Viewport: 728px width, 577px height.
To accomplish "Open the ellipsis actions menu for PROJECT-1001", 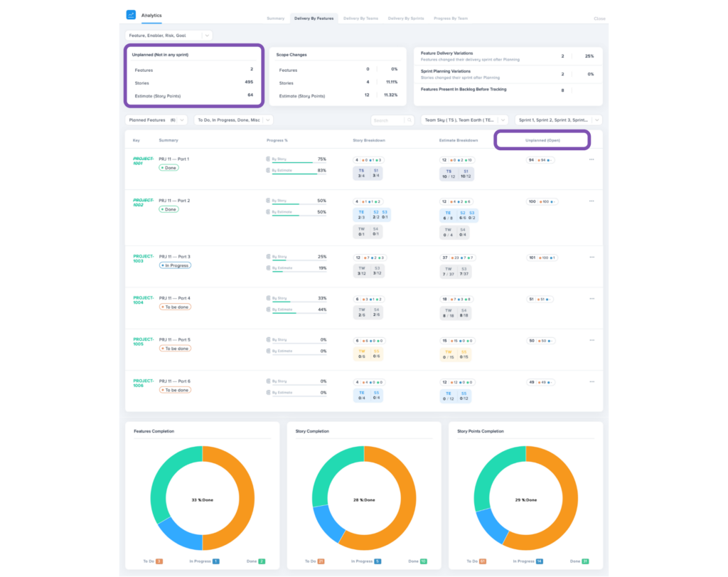I will click(591, 160).
